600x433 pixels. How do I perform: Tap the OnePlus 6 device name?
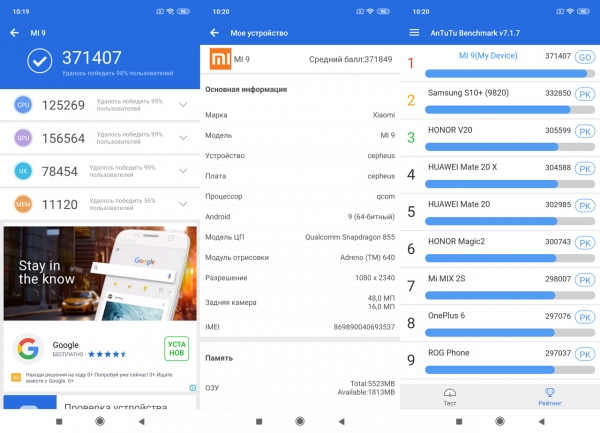tap(446, 316)
